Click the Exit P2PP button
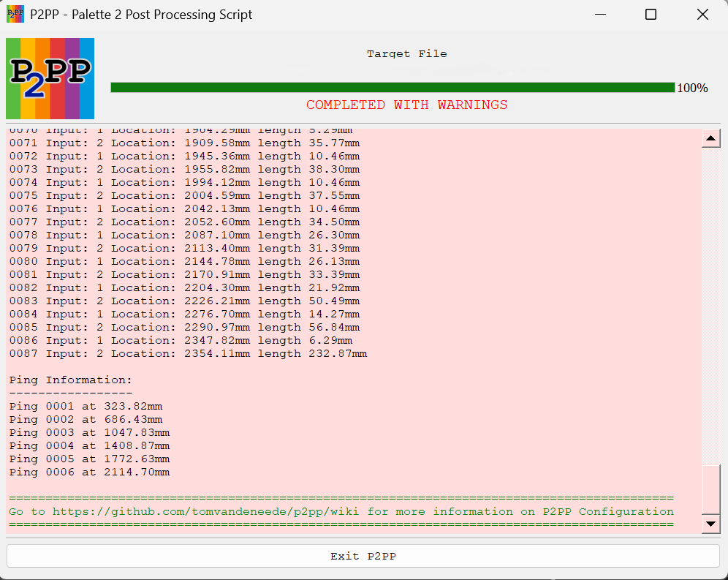 coord(363,556)
